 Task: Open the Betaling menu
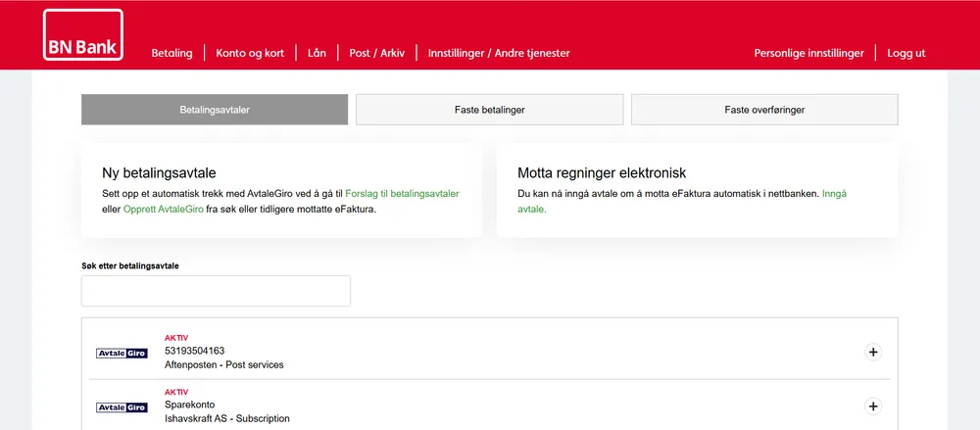tap(171, 53)
